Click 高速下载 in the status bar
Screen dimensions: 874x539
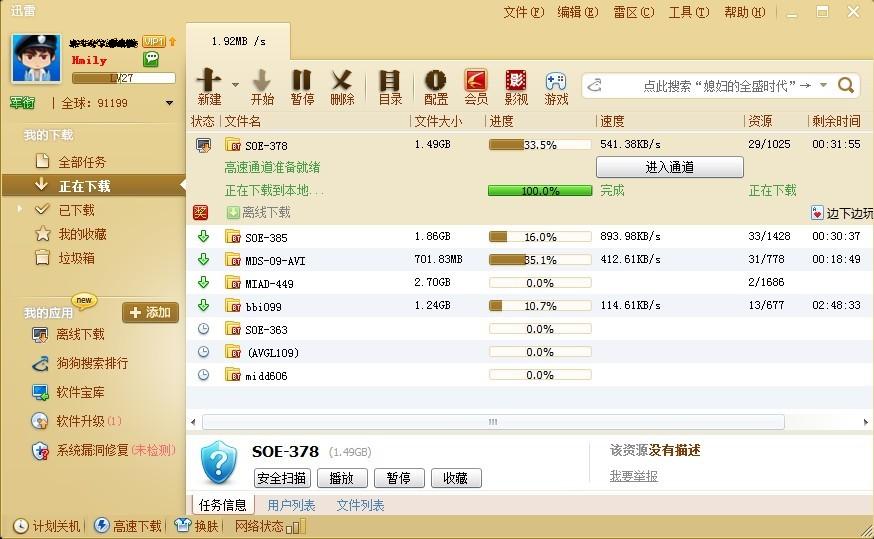(128, 526)
